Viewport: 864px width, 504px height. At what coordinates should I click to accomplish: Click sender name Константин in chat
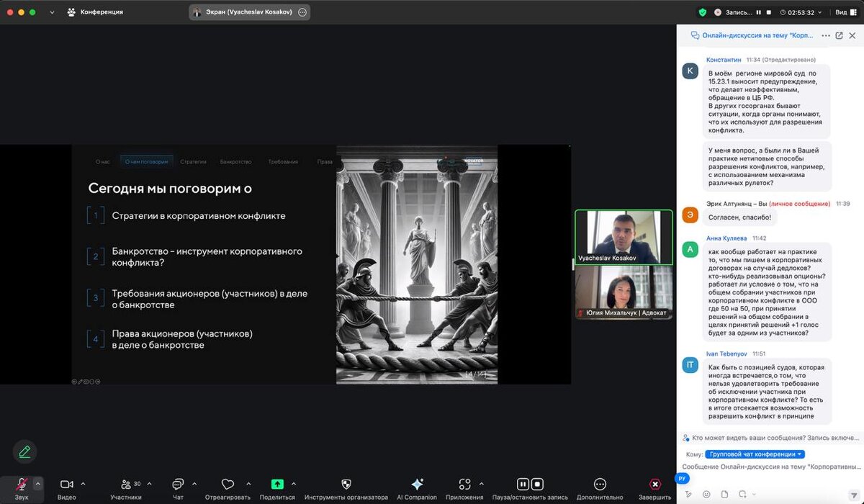pos(724,60)
